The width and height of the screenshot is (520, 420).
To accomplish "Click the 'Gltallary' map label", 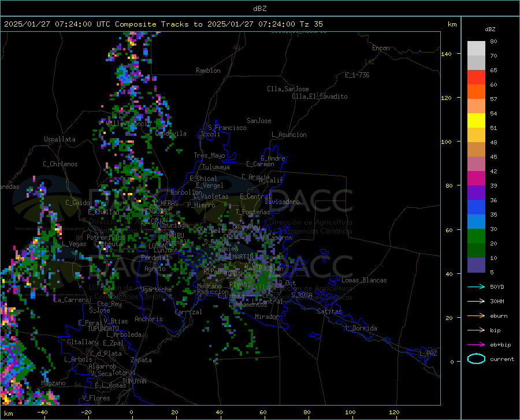I will pos(83,342).
